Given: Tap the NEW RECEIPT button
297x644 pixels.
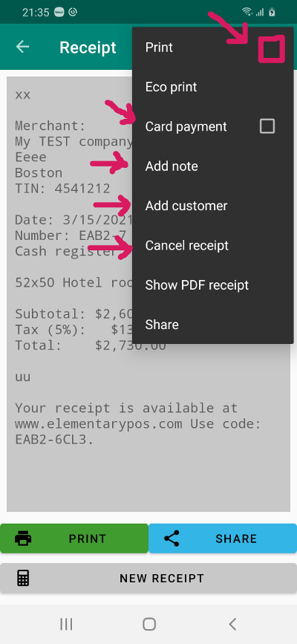Looking at the screenshot, I should coord(148,578).
